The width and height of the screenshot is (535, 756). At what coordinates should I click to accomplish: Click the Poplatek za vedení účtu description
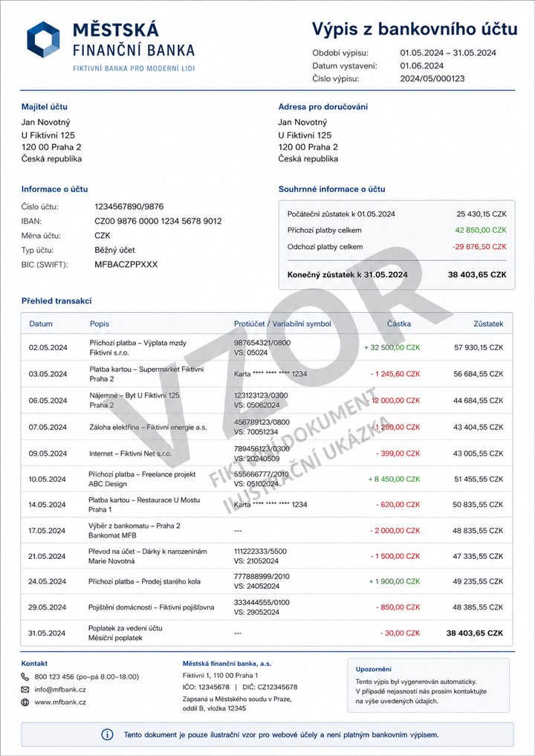[126, 633]
